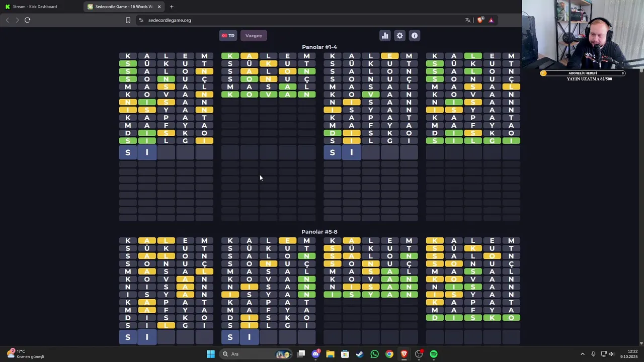Open the Brave Shields lion icon
This screenshot has height=362, width=644.
click(x=480, y=20)
